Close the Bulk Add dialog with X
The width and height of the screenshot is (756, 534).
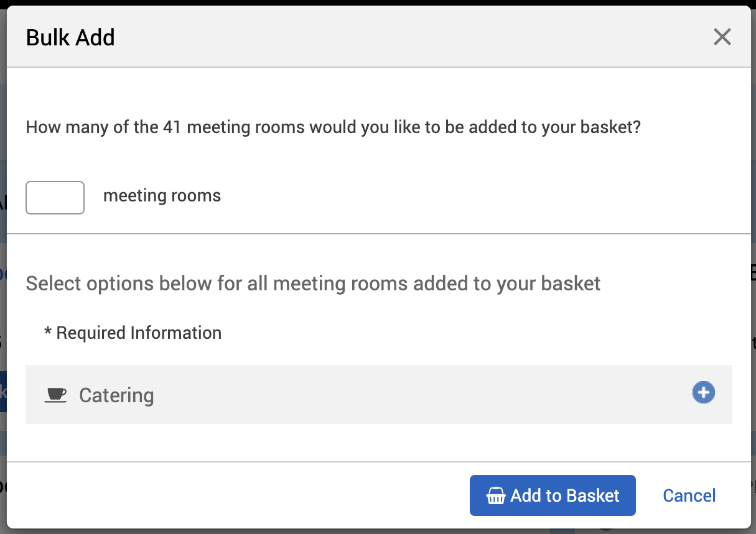722,37
